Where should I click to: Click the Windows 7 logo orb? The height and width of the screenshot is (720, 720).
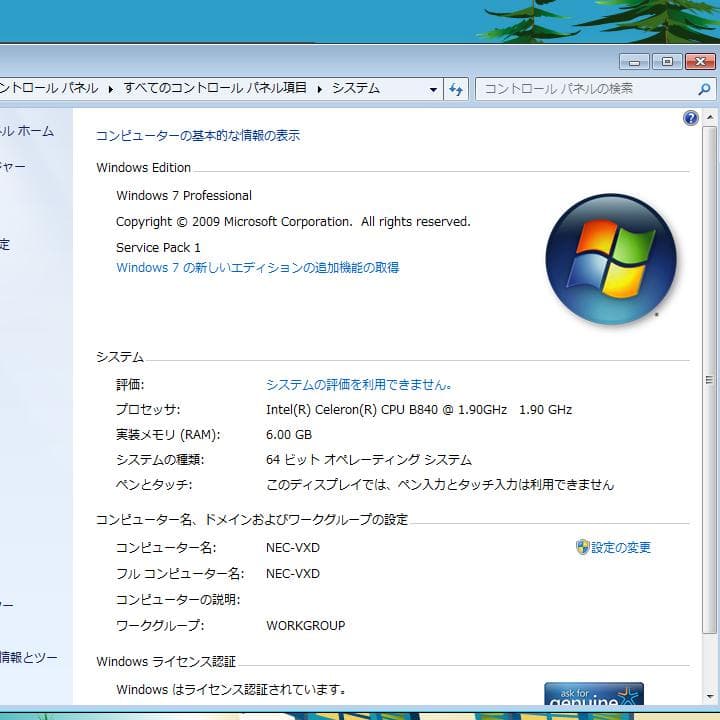tap(611, 259)
